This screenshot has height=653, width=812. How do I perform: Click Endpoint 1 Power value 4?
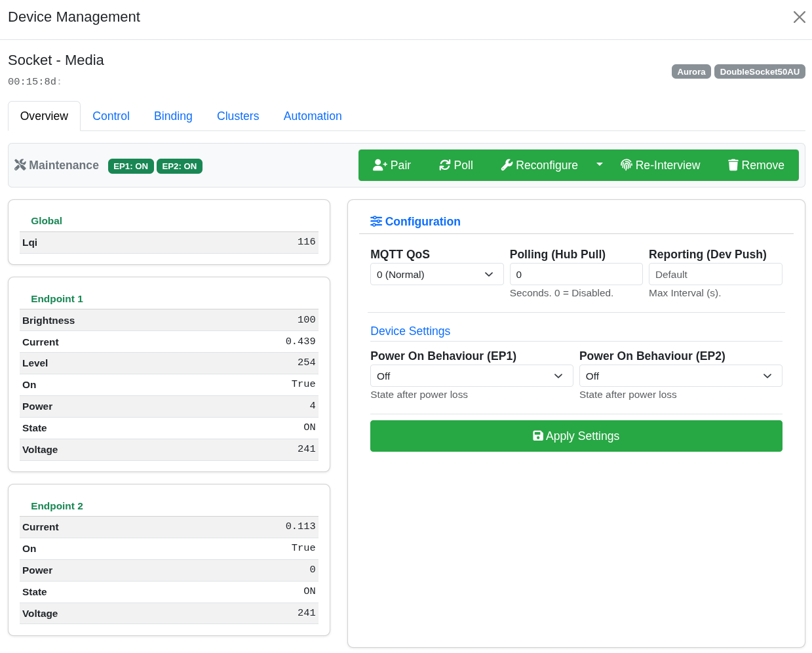(x=313, y=406)
